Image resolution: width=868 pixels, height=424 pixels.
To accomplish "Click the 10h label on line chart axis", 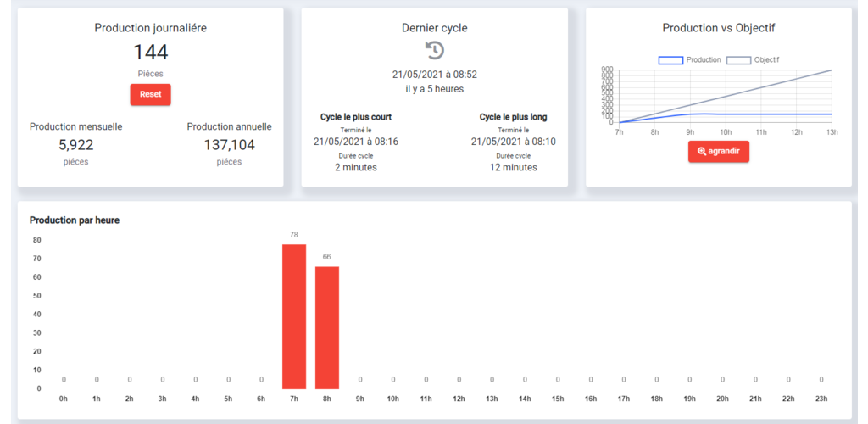I will pos(726,132).
